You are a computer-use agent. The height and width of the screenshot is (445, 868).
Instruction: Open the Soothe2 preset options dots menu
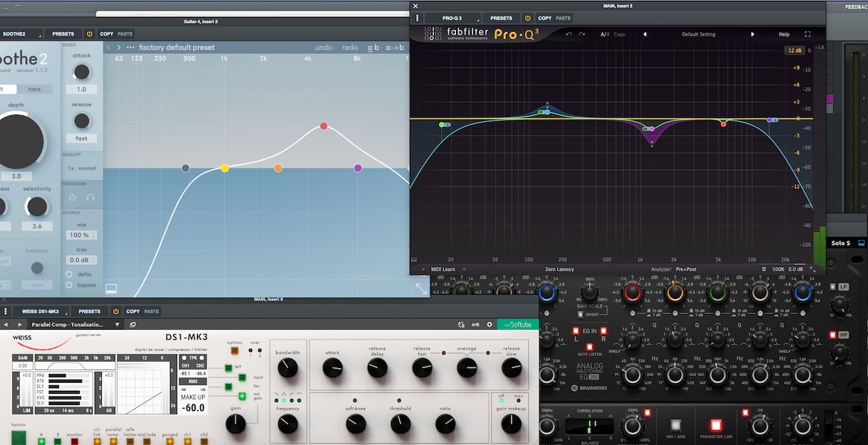(x=130, y=48)
